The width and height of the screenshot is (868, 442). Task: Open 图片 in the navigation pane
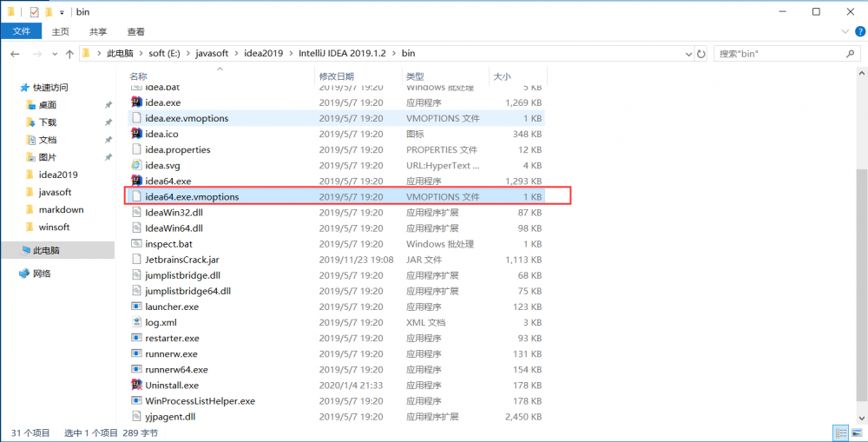(48, 157)
